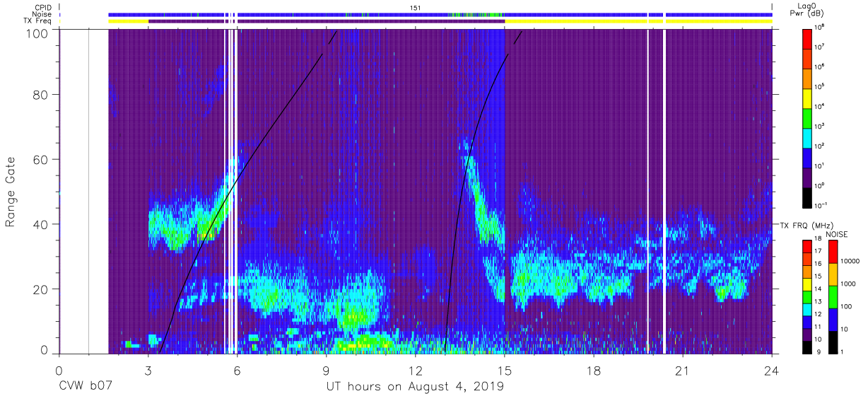This screenshot has width=868, height=401.
Task: Select purple 10–11 MHz swatch in TX FRQ legend
Action: tap(807, 335)
